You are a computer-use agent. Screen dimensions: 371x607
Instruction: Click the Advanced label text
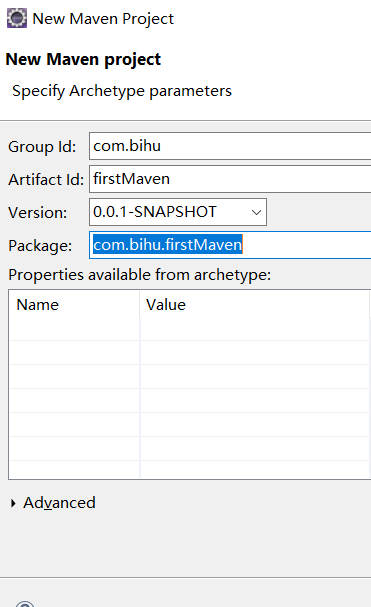pos(59,503)
